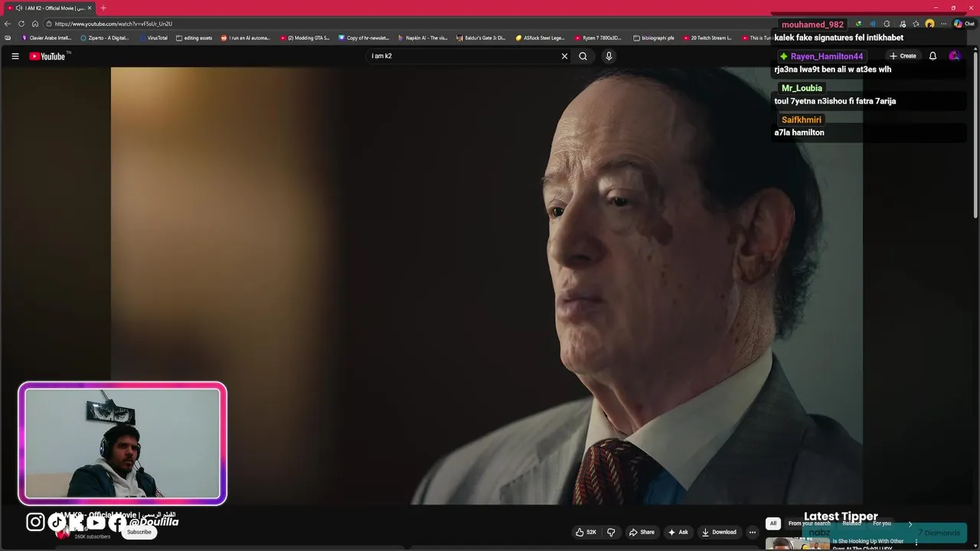Select the Related filter chip

851,523
